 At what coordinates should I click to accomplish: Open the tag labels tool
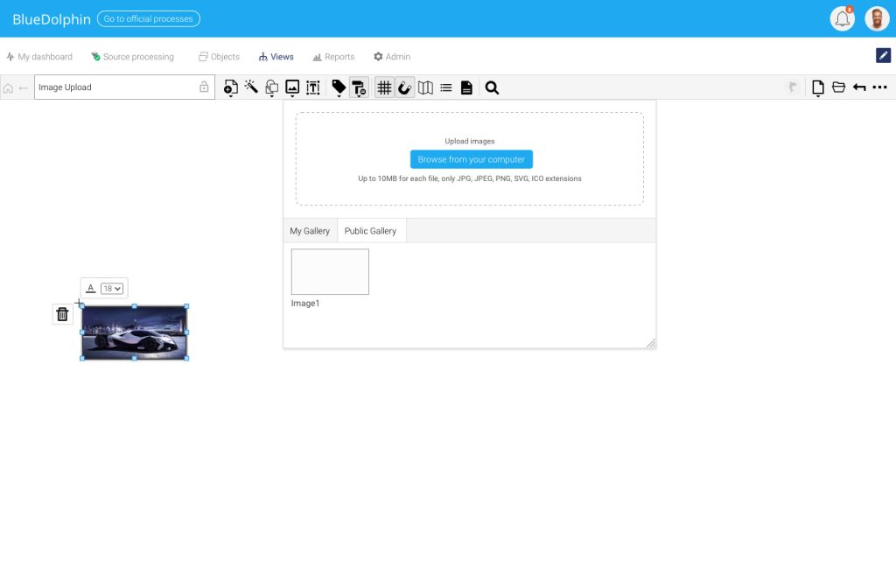[x=339, y=87]
